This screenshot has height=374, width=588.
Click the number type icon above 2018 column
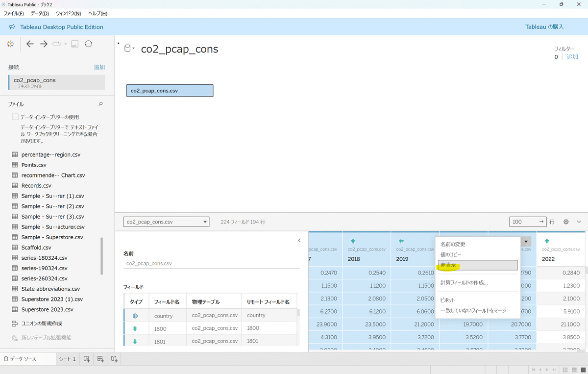coord(353,241)
